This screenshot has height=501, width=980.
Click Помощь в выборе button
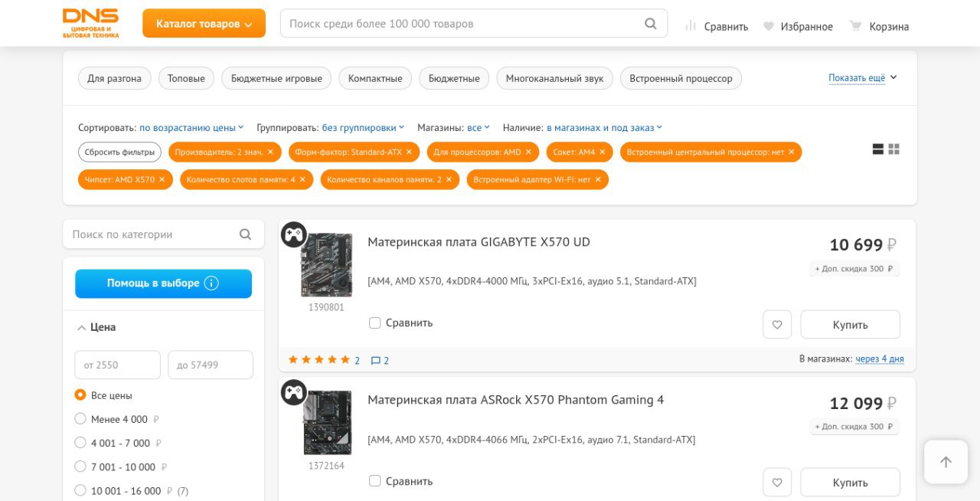[163, 283]
